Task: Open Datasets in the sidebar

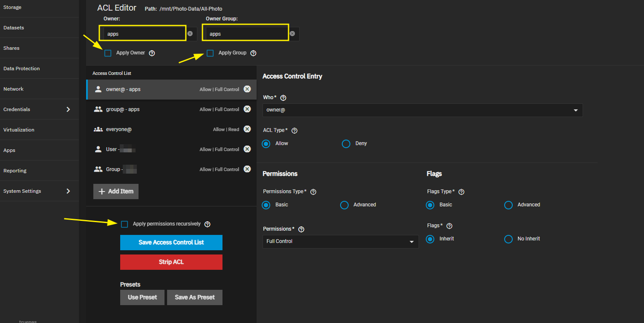Action: click(14, 28)
